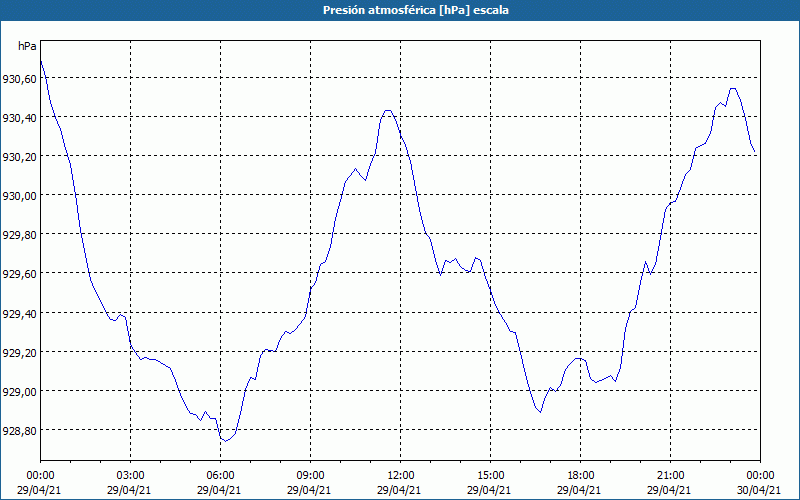Select the 930,00 y-axis value

[x=19, y=196]
